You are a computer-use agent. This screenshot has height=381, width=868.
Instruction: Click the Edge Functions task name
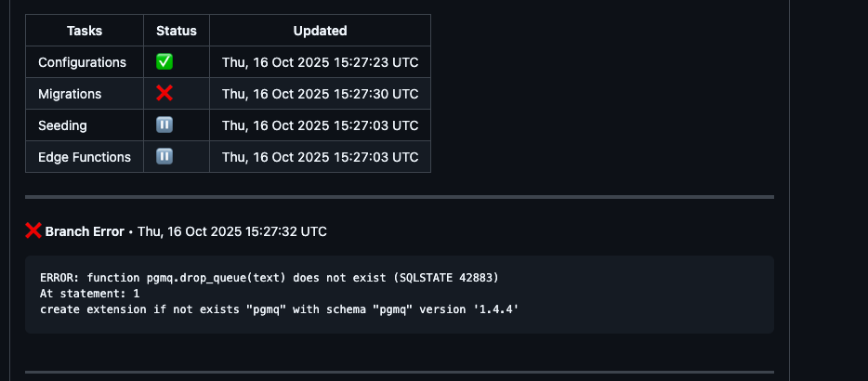pos(85,157)
